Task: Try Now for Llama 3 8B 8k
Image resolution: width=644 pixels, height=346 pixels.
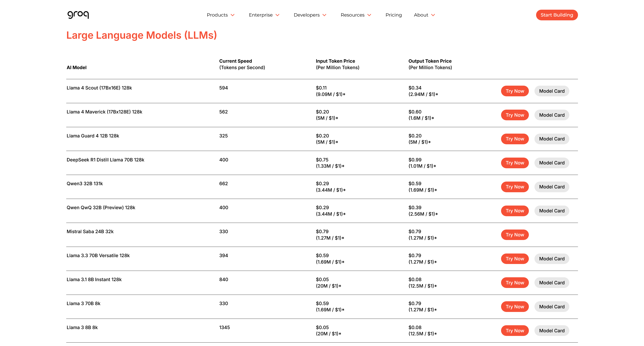Action: pos(515,330)
